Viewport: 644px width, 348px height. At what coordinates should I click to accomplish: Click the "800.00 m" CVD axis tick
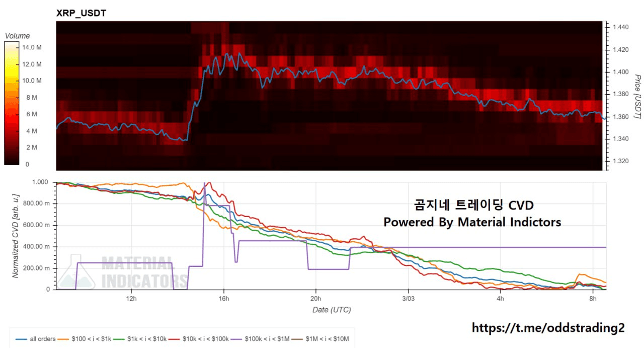[37, 204]
